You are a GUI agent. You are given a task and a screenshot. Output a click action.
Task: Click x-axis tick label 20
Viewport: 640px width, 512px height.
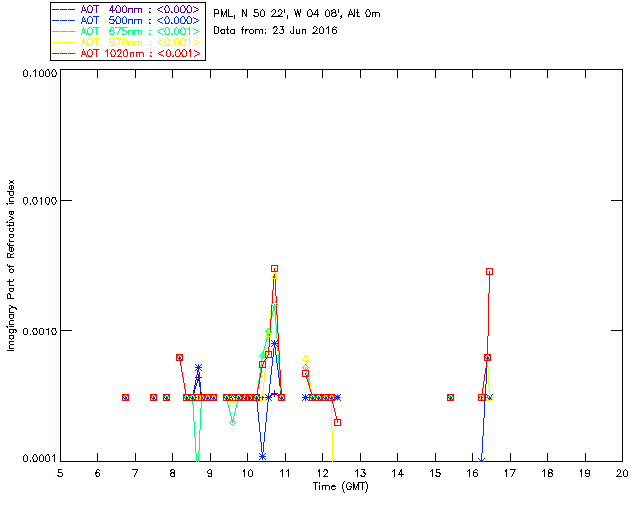[x=622, y=473]
